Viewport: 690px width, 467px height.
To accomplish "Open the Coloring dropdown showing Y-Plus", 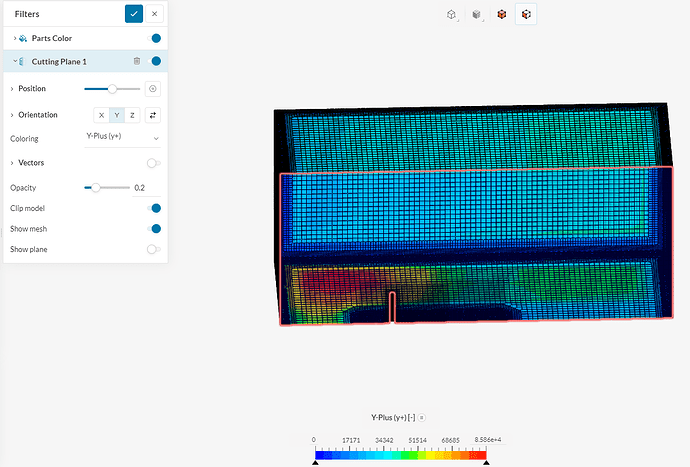I will (x=122, y=138).
